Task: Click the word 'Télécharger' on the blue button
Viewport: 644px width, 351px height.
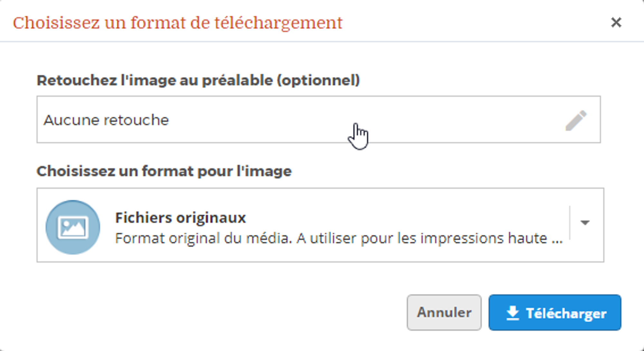Action: (x=566, y=313)
